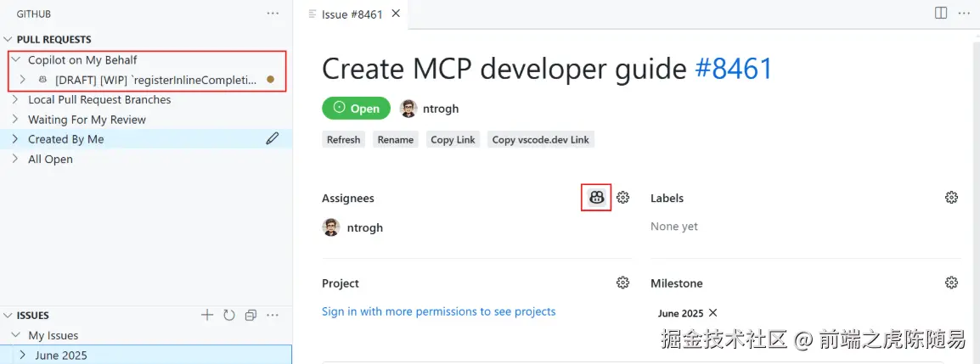Screen dimensions: 980x364
Task: Open the #8461 issue number link
Action: pos(734,69)
